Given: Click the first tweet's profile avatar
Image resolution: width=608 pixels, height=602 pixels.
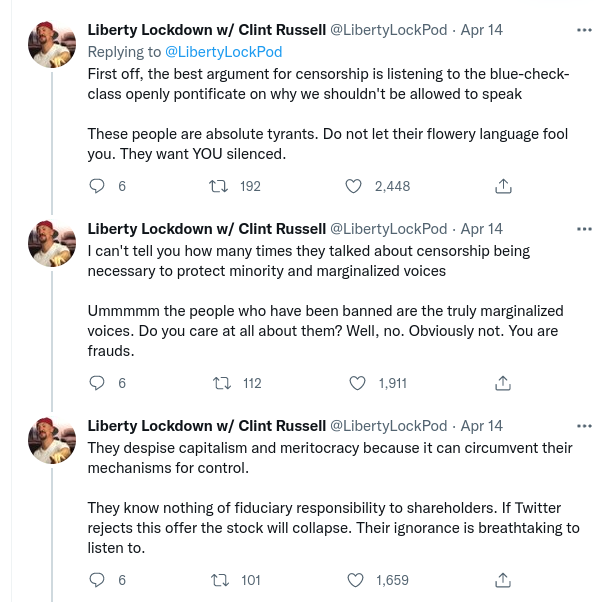Looking at the screenshot, I should click(x=53, y=44).
